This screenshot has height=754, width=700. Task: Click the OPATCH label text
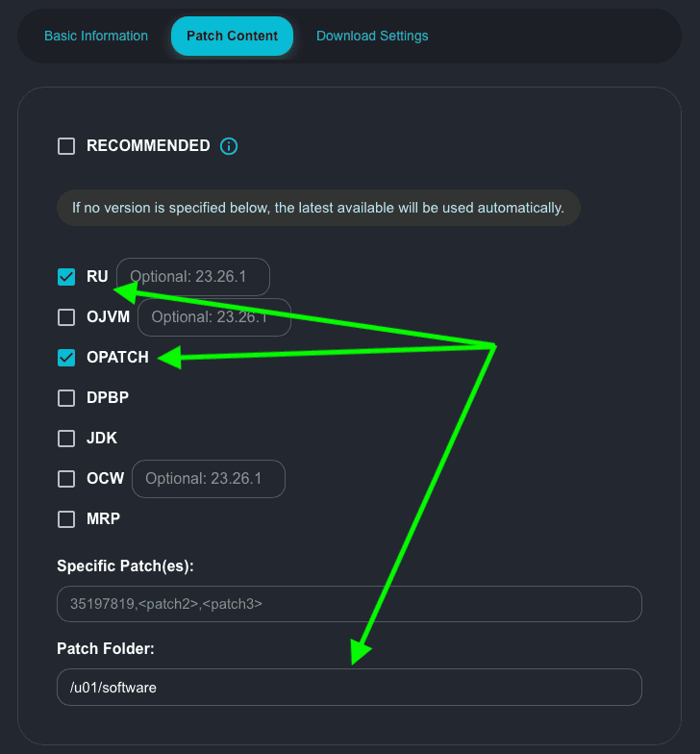tap(117, 358)
